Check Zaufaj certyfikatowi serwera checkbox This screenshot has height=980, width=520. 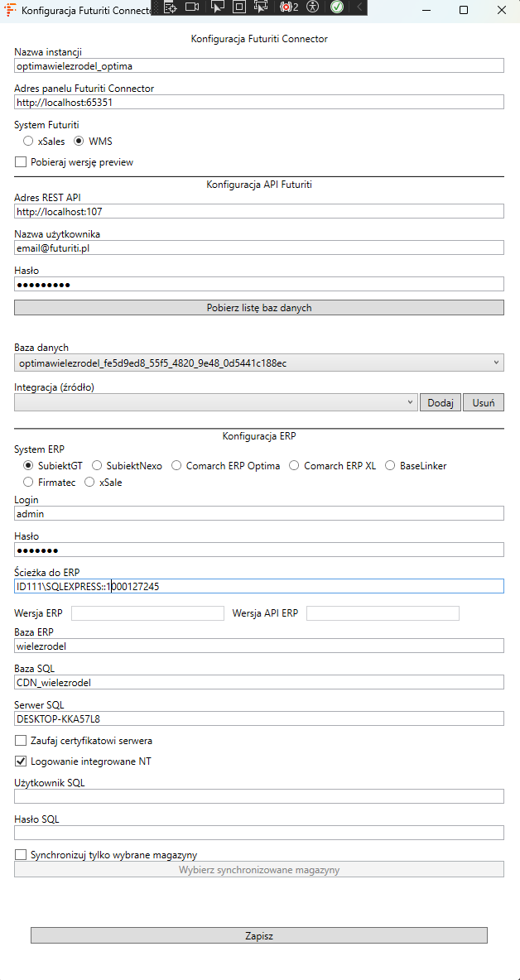point(84,741)
